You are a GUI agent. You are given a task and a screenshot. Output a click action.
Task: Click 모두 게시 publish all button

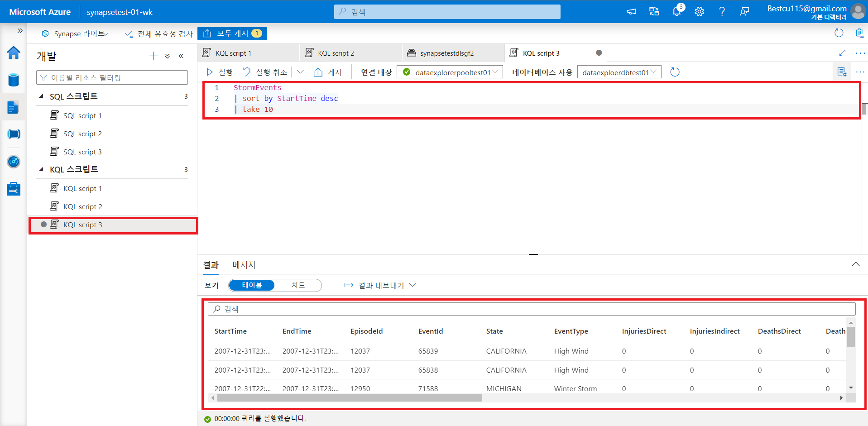pyautogui.click(x=232, y=33)
